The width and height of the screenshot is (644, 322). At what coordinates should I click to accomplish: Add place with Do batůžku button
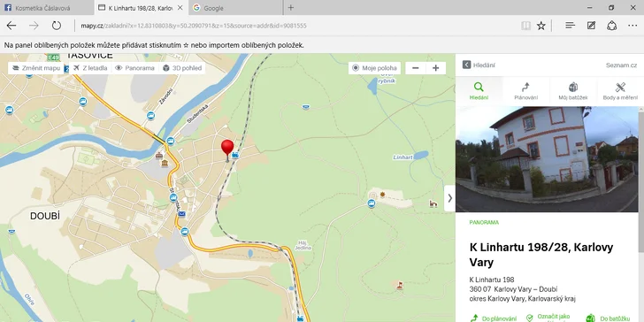(x=609, y=318)
